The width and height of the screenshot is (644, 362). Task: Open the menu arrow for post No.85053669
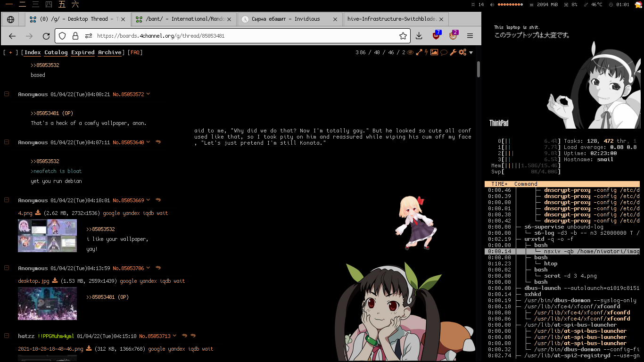coord(148,200)
